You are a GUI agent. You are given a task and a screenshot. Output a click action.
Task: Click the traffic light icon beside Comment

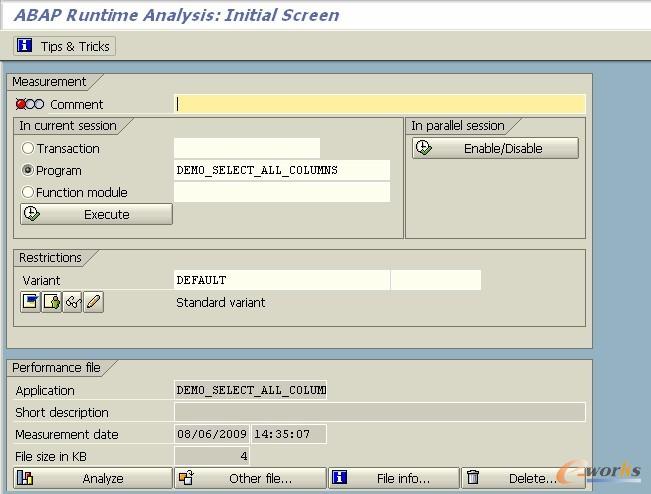(30, 104)
